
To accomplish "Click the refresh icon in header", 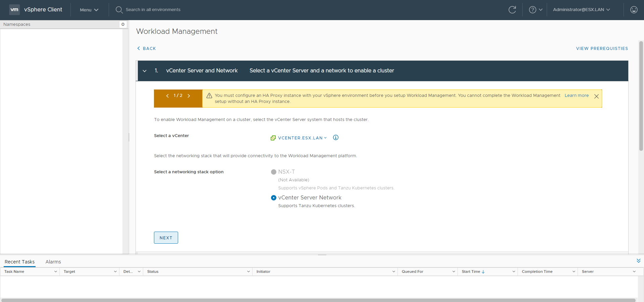I will [x=512, y=10].
